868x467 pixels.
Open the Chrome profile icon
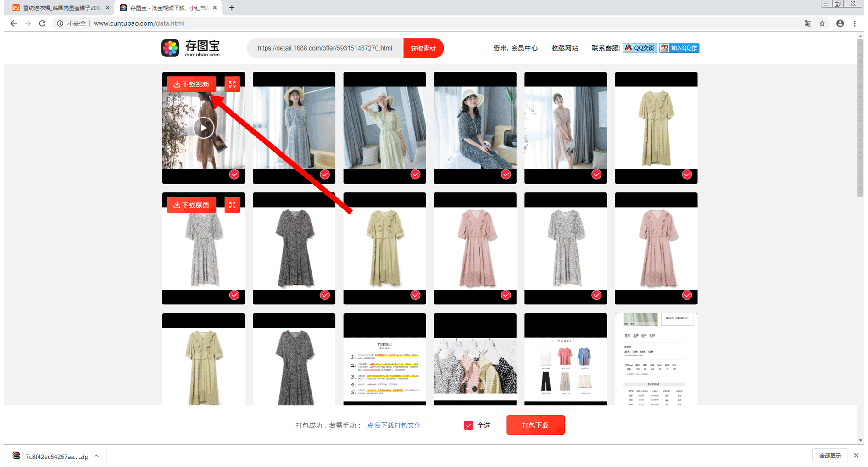tap(840, 23)
